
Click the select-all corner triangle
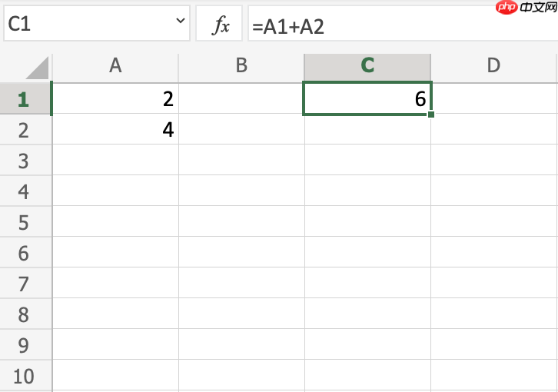pos(38,68)
